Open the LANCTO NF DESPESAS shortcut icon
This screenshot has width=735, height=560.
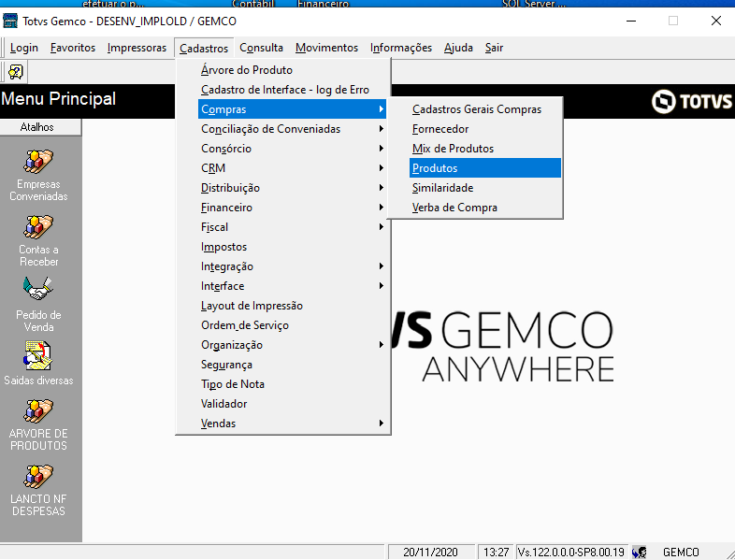click(38, 477)
